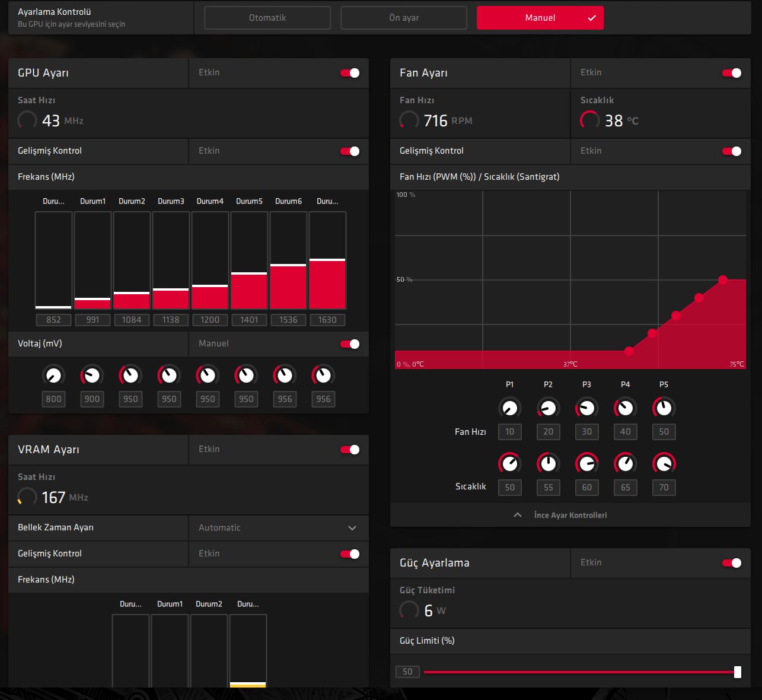Click the 1630 frequency input field

327,320
